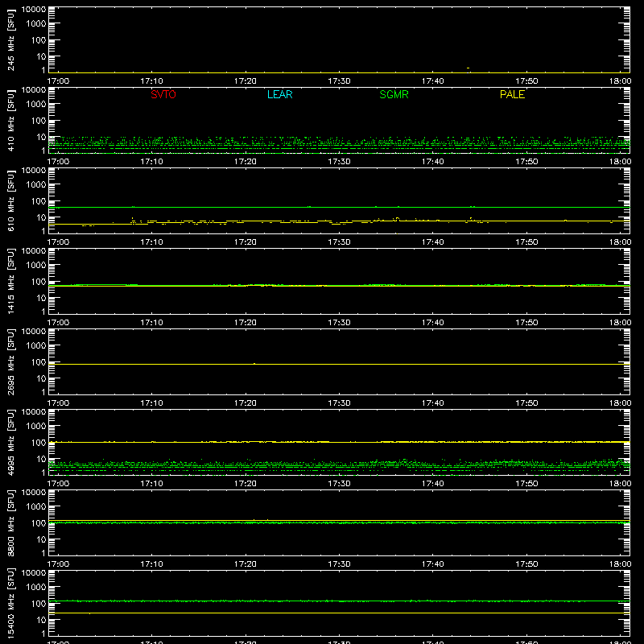Click the isolated yellow point in 245 MHz panel
This screenshot has width=644, height=644.
click(469, 68)
